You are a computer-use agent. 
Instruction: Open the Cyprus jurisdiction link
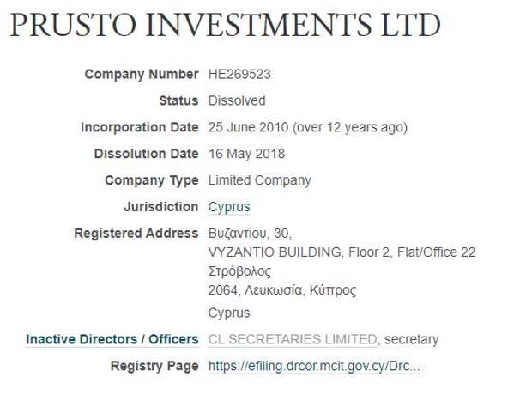point(229,207)
